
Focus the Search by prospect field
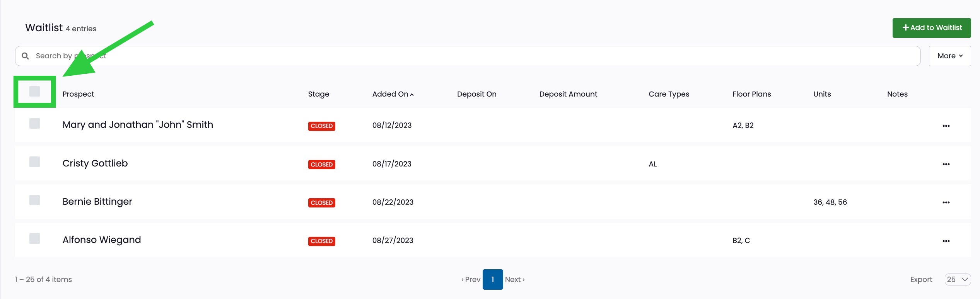pos(468,56)
